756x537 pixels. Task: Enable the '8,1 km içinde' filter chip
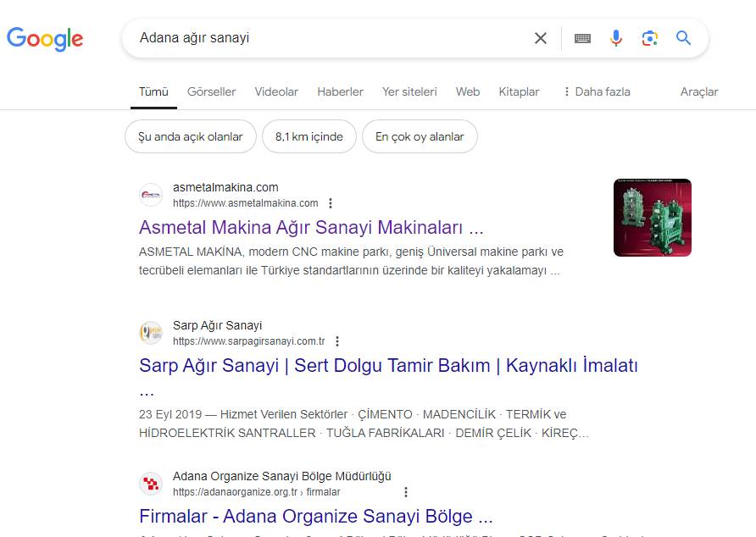coord(309,136)
